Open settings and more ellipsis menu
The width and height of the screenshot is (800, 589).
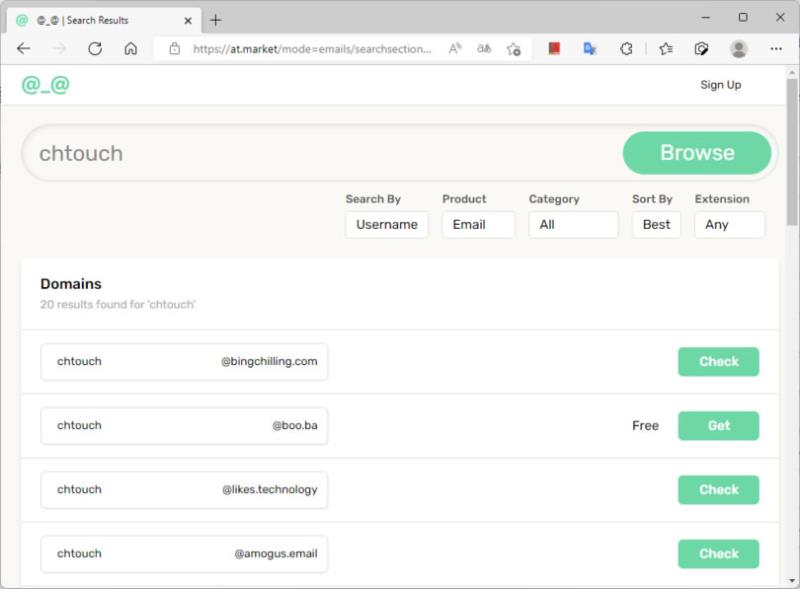pyautogui.click(x=776, y=49)
